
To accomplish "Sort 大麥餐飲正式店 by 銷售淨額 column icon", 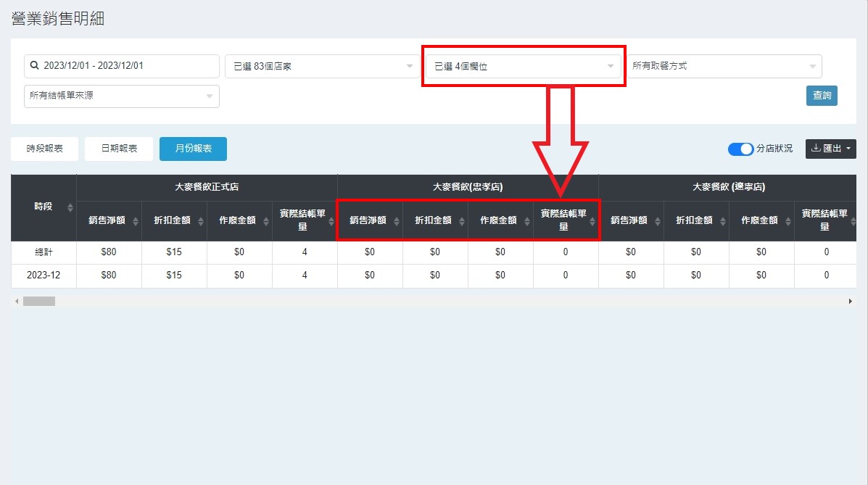I will coord(136,222).
